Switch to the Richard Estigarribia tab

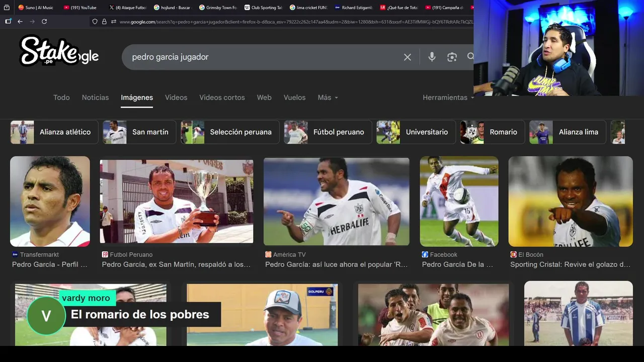pyautogui.click(x=353, y=8)
